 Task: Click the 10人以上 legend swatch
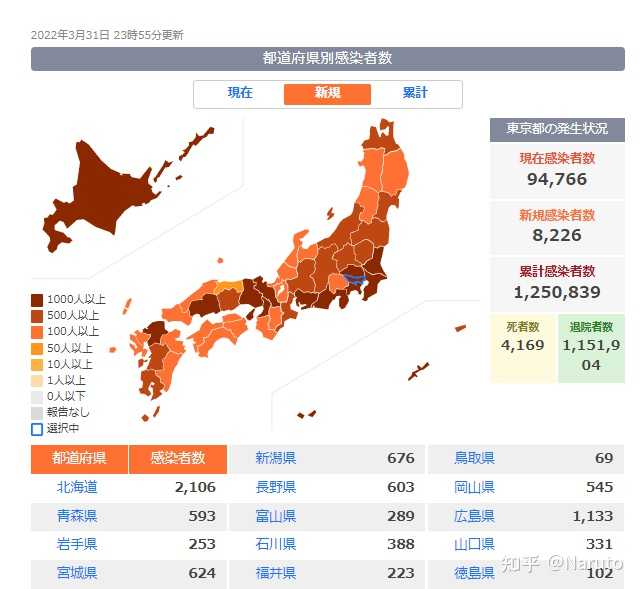37,365
